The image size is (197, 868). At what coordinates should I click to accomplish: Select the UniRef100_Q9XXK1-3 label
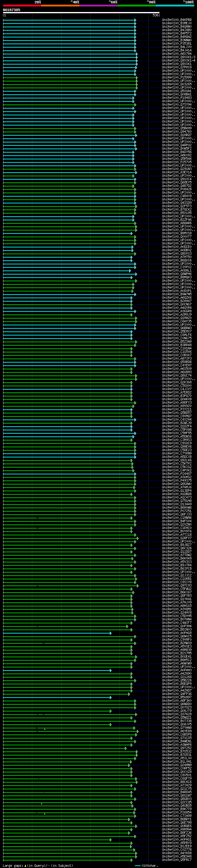point(179,57)
